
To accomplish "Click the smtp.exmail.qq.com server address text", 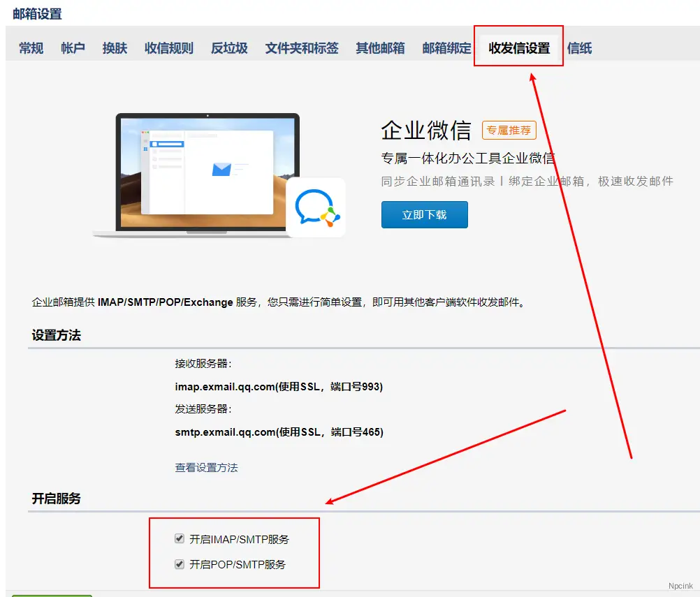I will tap(279, 432).
